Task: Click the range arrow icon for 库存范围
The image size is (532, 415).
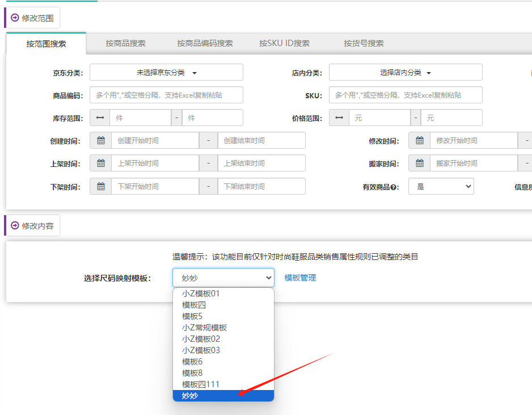Action: (100, 118)
